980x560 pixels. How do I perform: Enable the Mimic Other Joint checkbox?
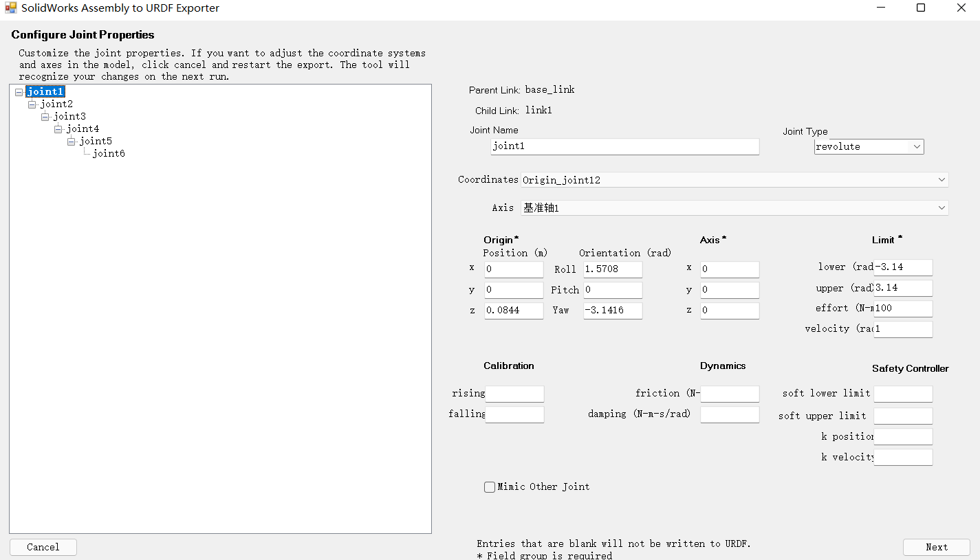(x=490, y=487)
